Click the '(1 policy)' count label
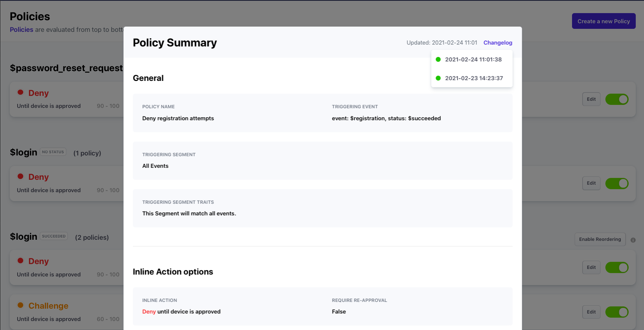 [x=87, y=153]
